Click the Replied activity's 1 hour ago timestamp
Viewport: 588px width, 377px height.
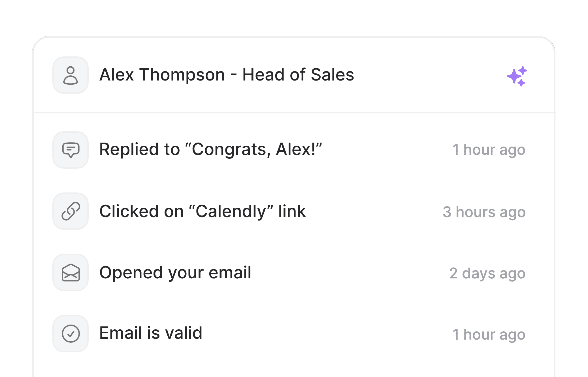pyautogui.click(x=489, y=150)
